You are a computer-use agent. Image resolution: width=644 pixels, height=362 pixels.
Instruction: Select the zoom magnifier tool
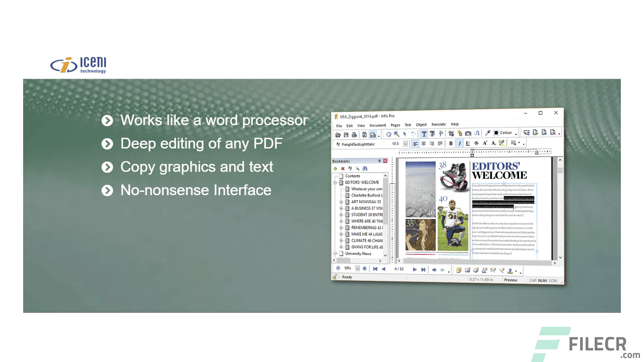[x=396, y=134]
